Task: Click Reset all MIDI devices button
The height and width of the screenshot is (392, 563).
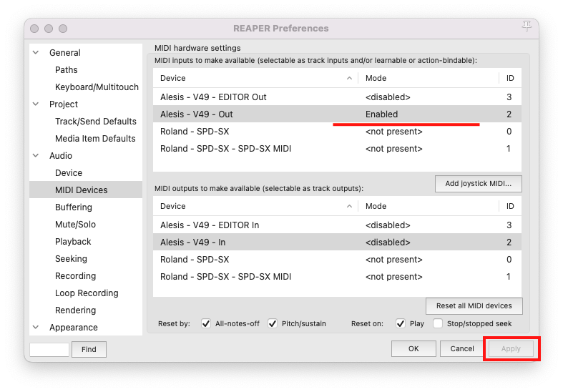Action: (x=474, y=306)
